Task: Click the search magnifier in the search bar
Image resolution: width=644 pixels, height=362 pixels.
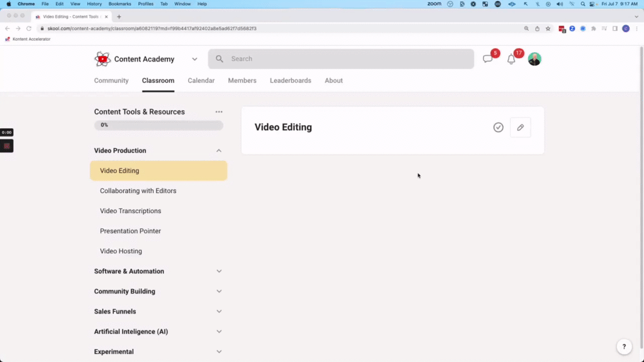Action: tap(219, 58)
